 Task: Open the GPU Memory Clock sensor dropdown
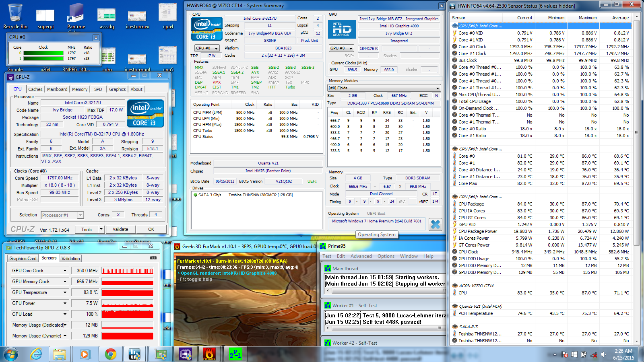point(65,282)
